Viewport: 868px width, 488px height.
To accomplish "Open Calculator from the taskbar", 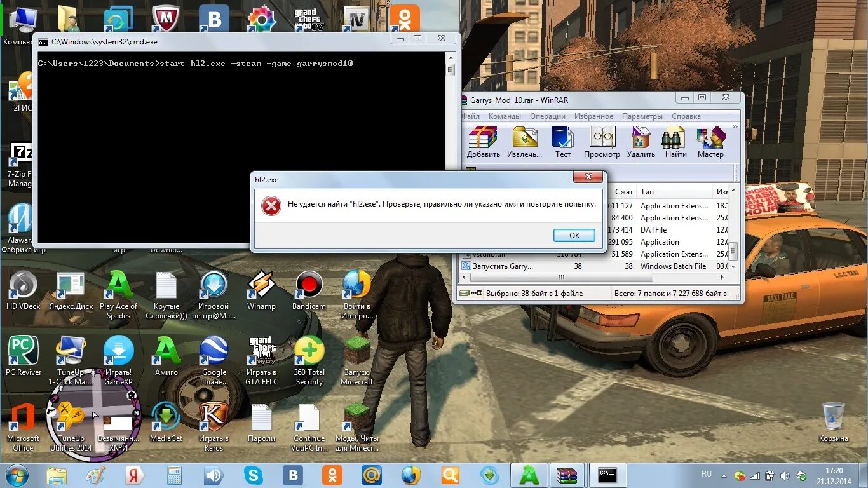I will pos(174,475).
